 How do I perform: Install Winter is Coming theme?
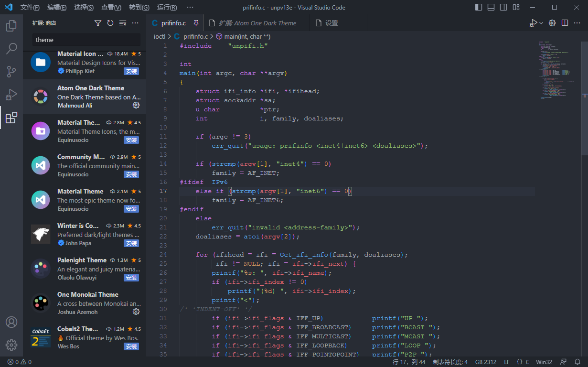131,243
